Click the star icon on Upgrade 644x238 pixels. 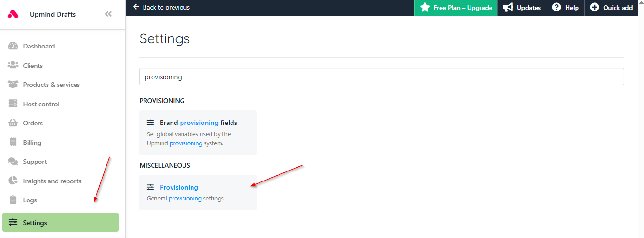[425, 8]
